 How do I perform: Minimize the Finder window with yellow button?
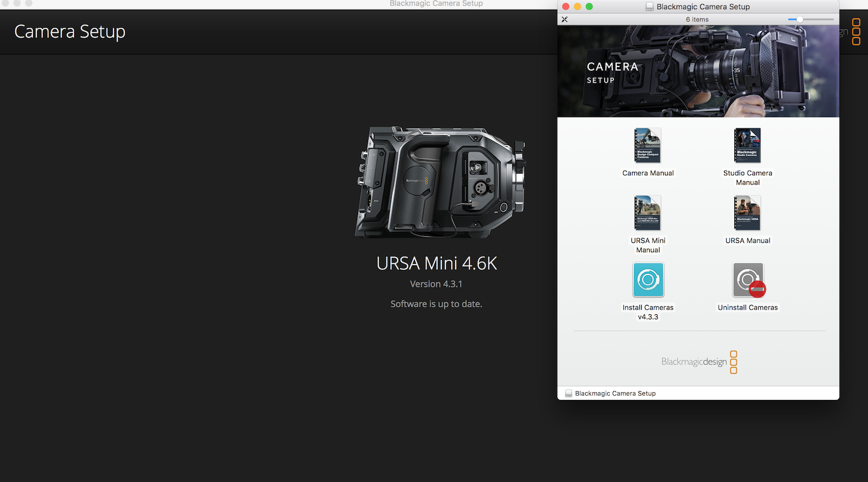pyautogui.click(x=578, y=7)
